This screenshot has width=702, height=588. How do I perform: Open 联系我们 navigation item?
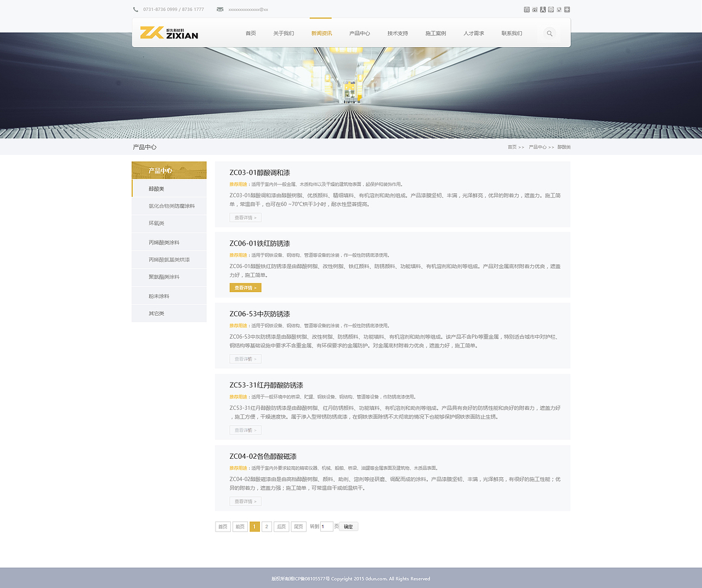coord(512,33)
